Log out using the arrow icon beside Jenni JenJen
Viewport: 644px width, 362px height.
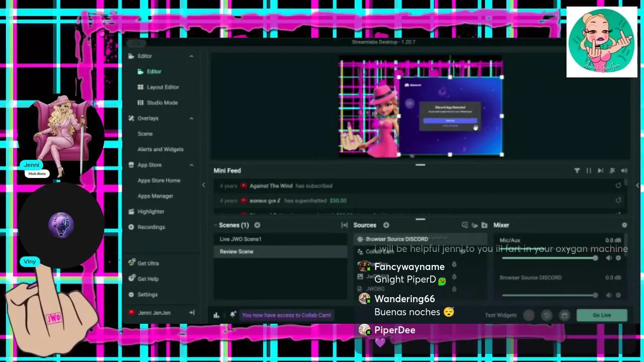pos(192,313)
